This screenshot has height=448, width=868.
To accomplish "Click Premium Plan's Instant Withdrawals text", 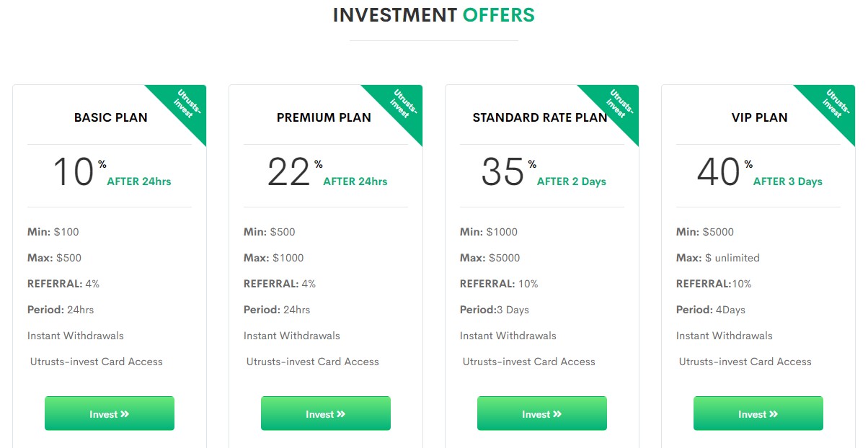I will (292, 336).
